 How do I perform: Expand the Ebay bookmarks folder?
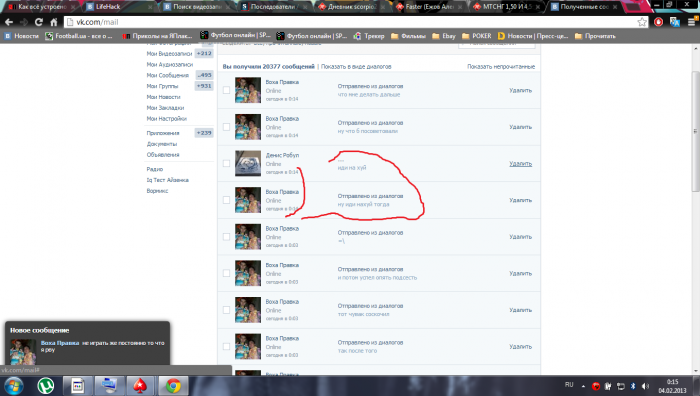[444, 36]
